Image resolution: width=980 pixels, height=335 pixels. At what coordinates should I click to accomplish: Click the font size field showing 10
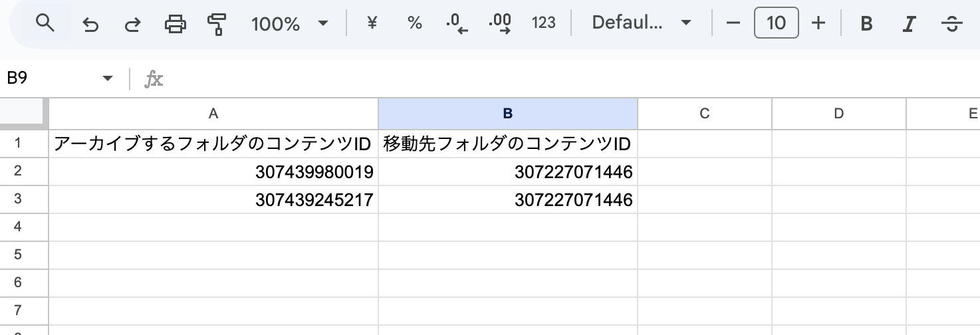[776, 23]
